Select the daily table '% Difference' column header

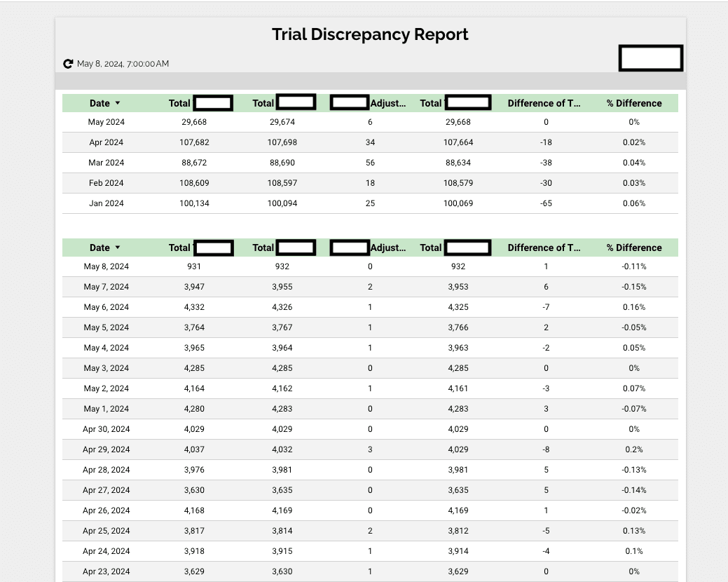click(x=633, y=248)
